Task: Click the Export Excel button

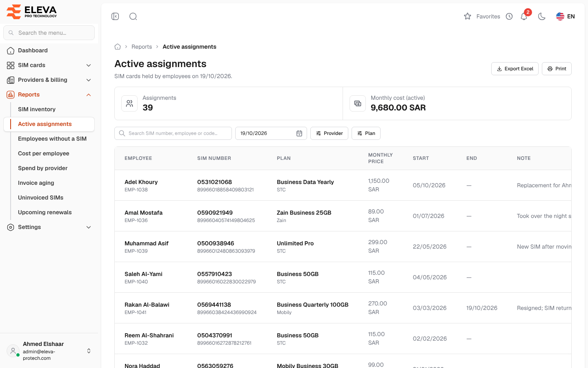Action: tap(515, 69)
